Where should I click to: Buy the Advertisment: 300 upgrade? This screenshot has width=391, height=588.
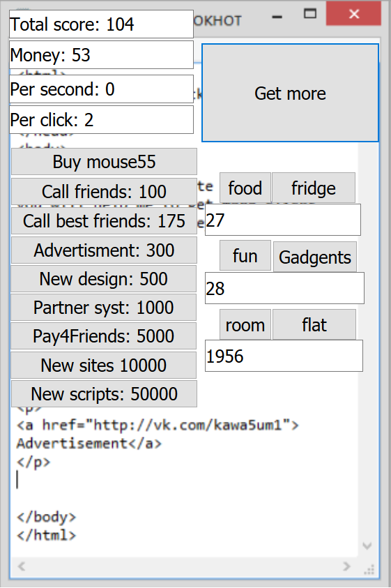(104, 250)
